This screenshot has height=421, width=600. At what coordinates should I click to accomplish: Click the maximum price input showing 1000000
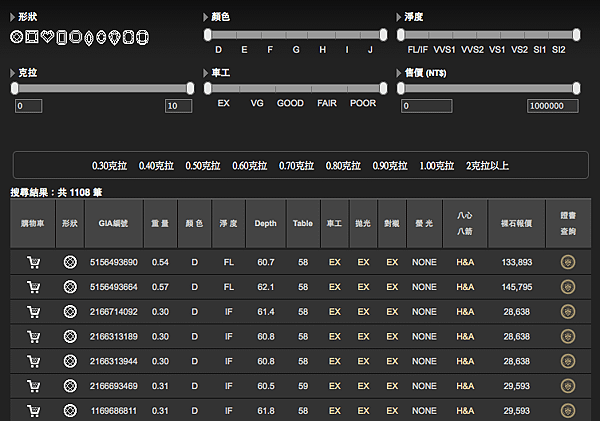click(553, 106)
